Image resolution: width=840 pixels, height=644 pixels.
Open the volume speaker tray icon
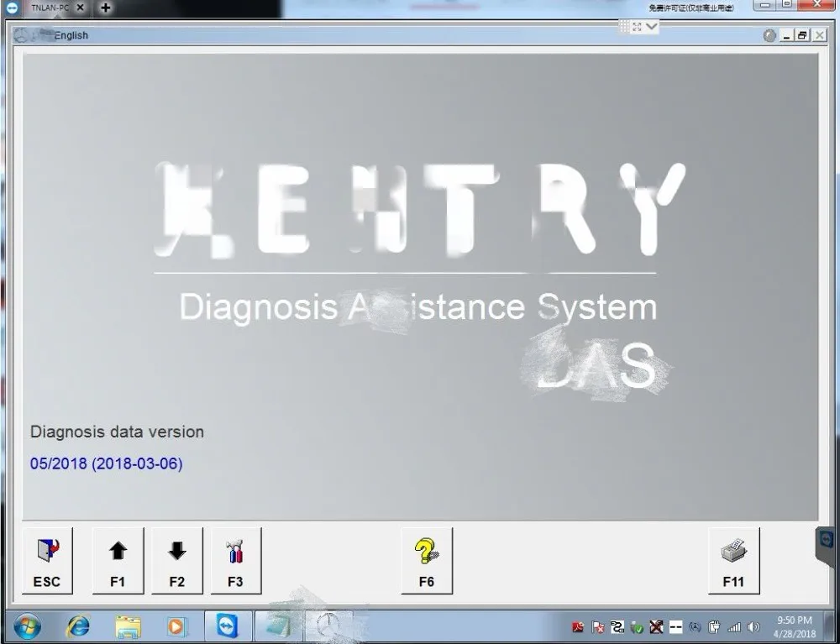[x=753, y=627]
